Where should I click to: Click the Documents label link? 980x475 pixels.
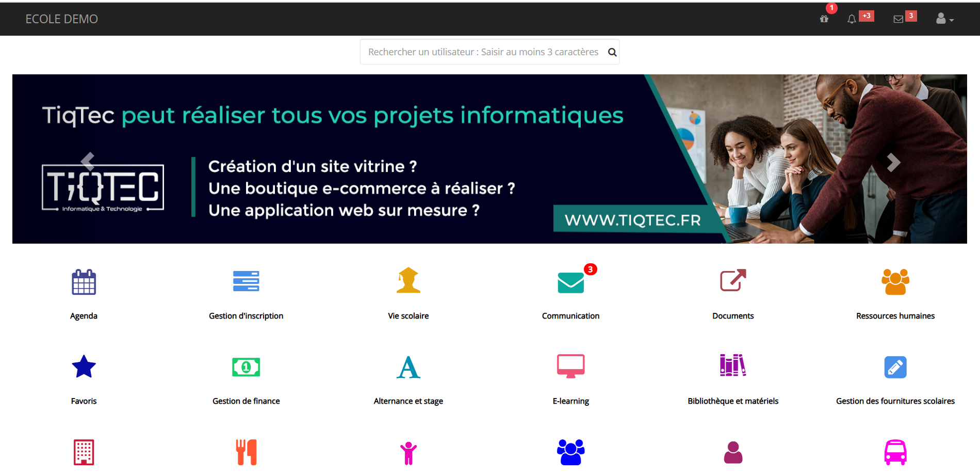coord(733,316)
